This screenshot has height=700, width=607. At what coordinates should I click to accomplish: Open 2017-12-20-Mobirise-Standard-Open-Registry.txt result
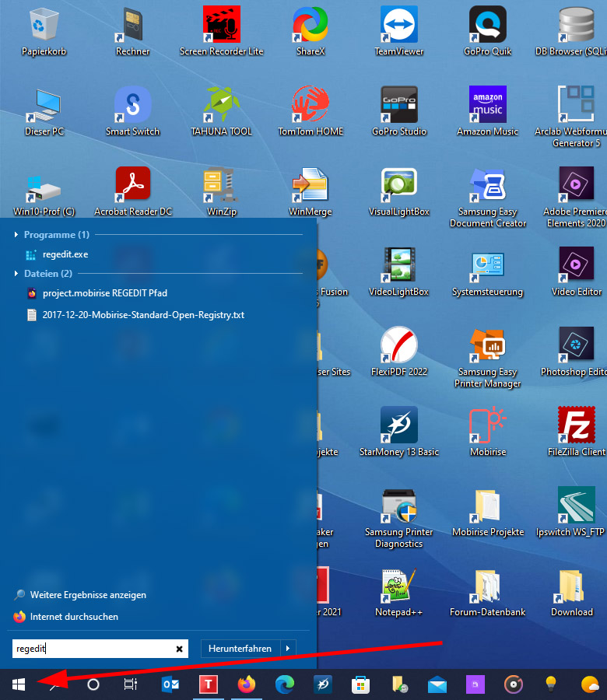click(143, 315)
